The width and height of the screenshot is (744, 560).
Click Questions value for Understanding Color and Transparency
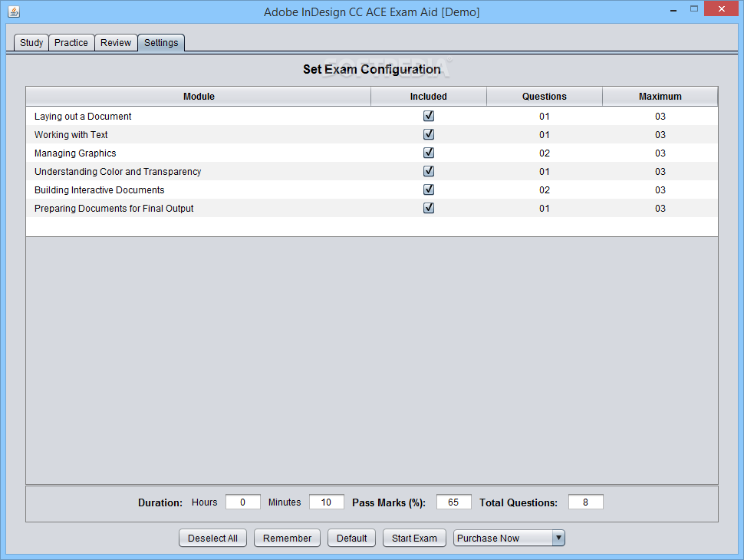tap(545, 171)
